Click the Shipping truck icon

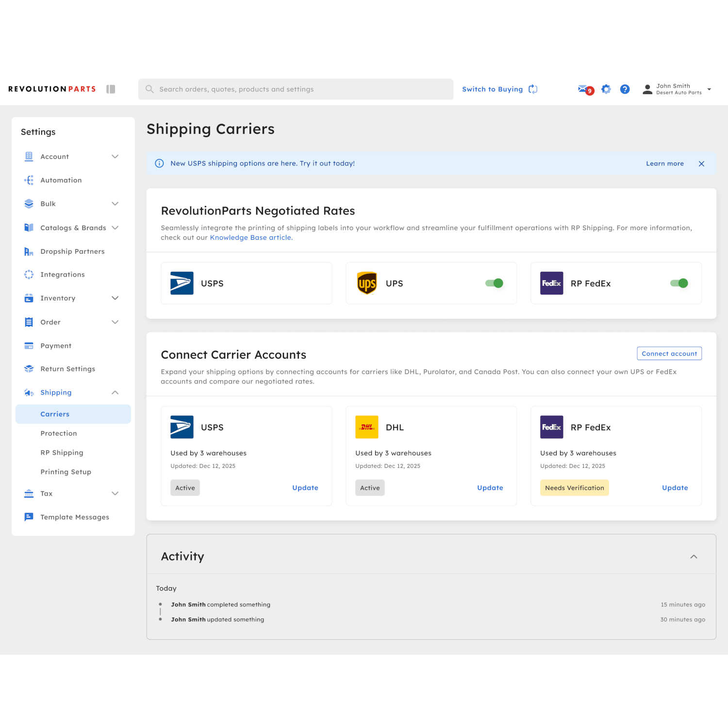29,393
